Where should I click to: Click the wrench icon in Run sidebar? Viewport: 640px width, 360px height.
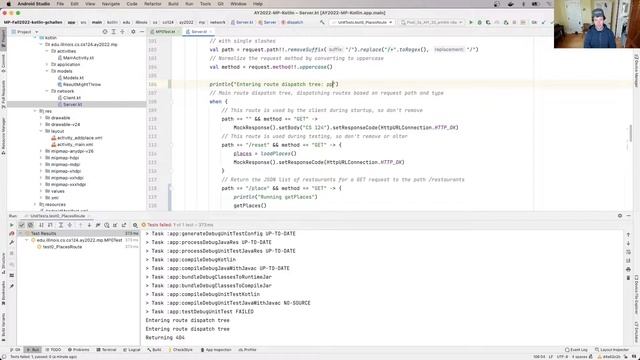11,242
